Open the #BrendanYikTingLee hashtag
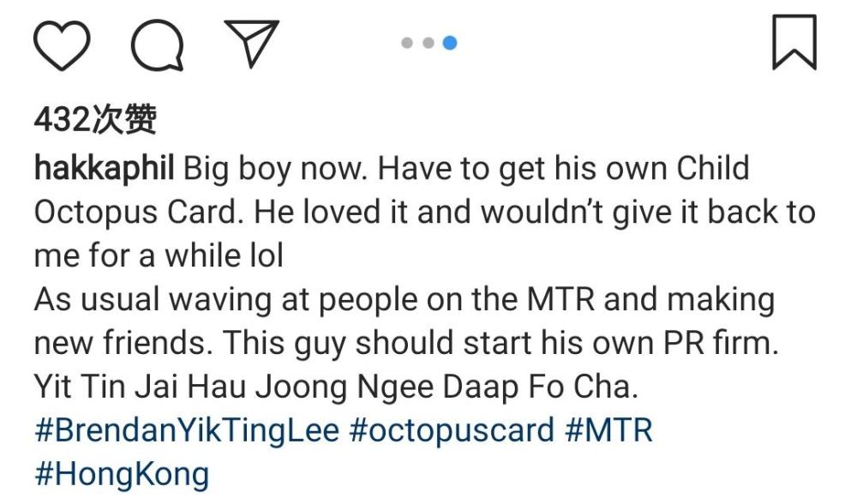This screenshot has height=504, width=857. [187, 429]
